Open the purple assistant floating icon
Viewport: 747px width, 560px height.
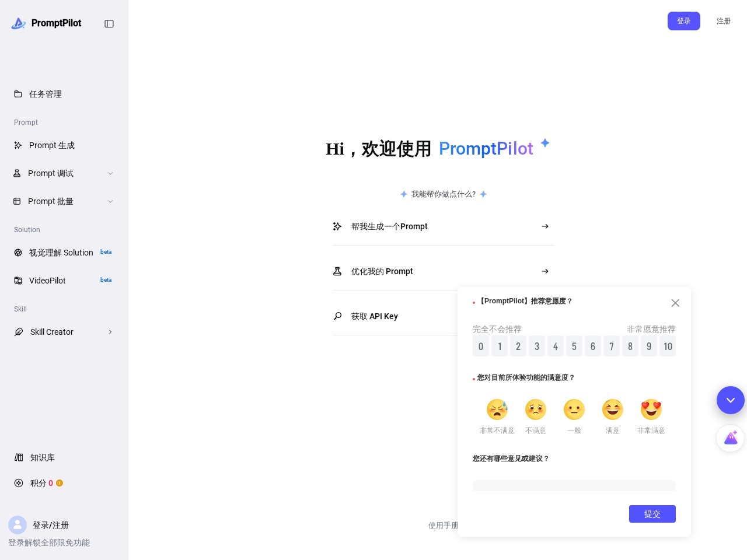[731, 437]
